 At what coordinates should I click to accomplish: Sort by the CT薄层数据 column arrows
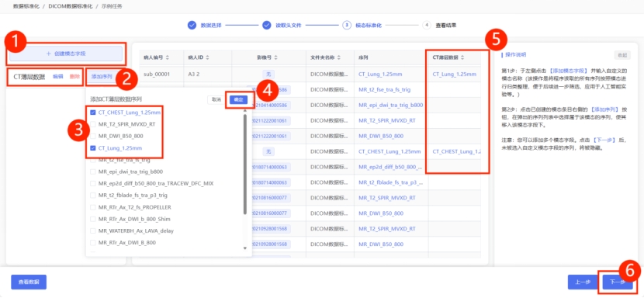tap(462, 57)
